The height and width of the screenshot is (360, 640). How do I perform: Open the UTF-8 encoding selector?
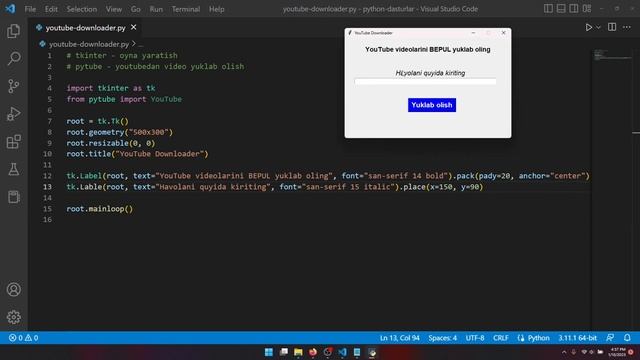tap(475, 338)
